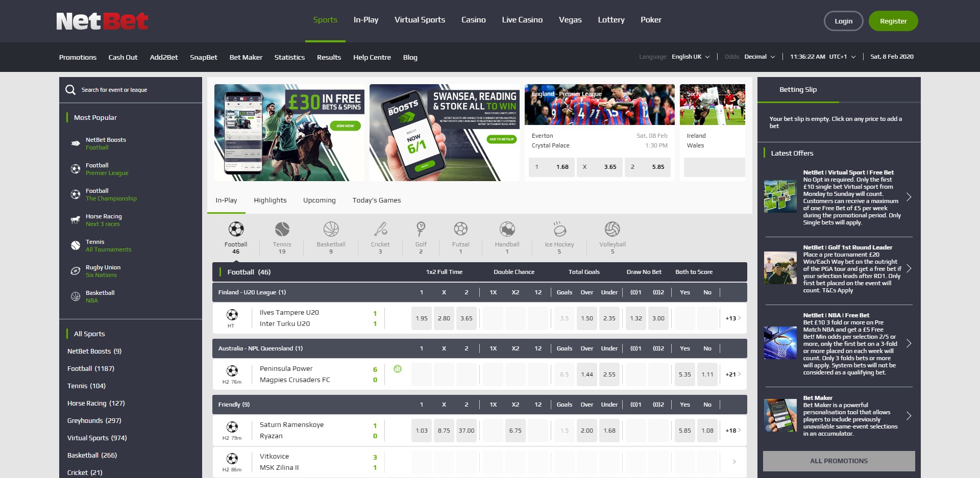
Task: Click the green Register button
Action: pos(893,21)
